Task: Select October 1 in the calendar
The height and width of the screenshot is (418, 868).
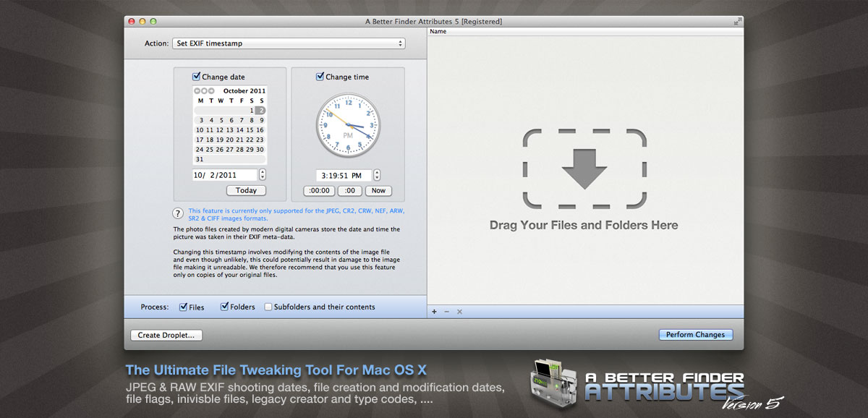Action: pos(251,111)
